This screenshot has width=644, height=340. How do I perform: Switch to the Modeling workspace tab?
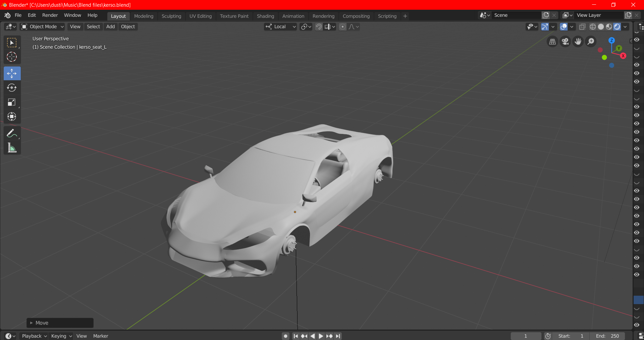(x=144, y=16)
